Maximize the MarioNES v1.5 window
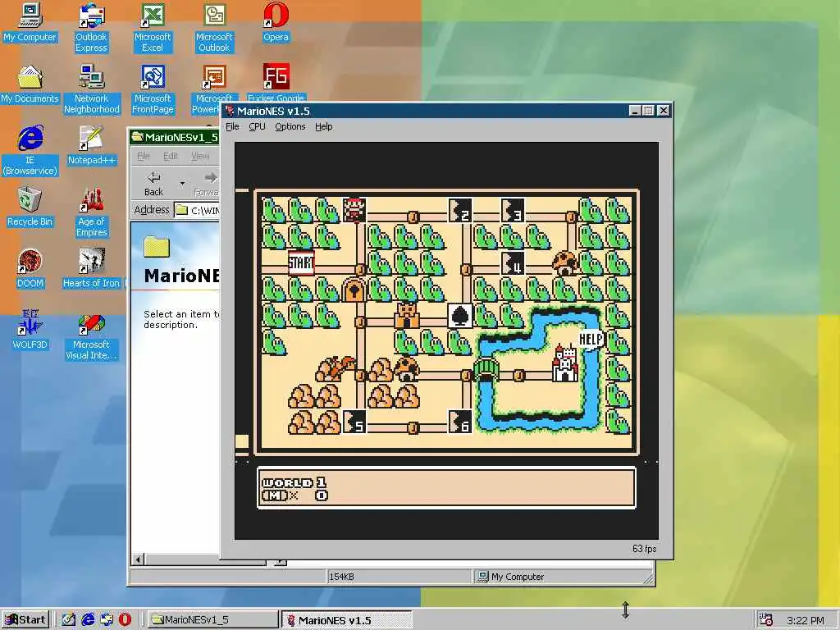Screen dimensions: 840x630 648,111
